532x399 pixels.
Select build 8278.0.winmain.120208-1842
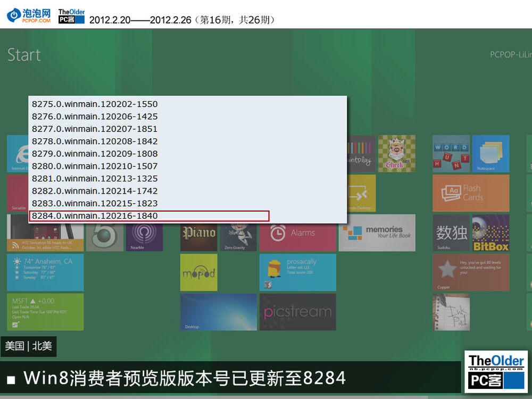click(x=95, y=141)
